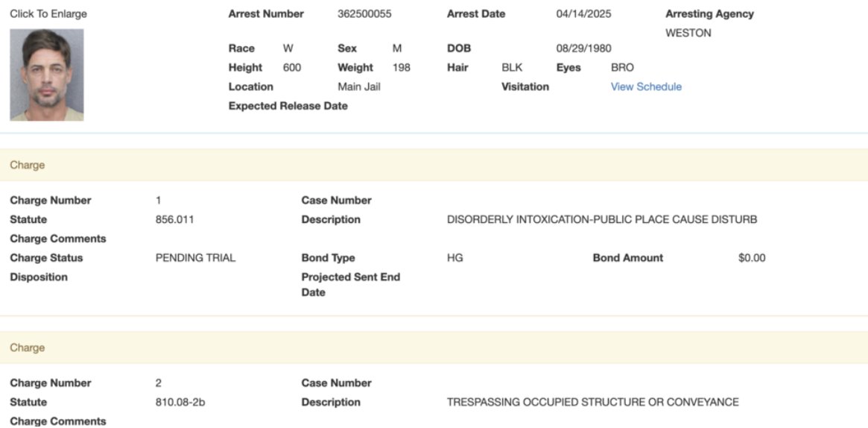
Task: Click the Main Jail location value
Action: [x=359, y=86]
